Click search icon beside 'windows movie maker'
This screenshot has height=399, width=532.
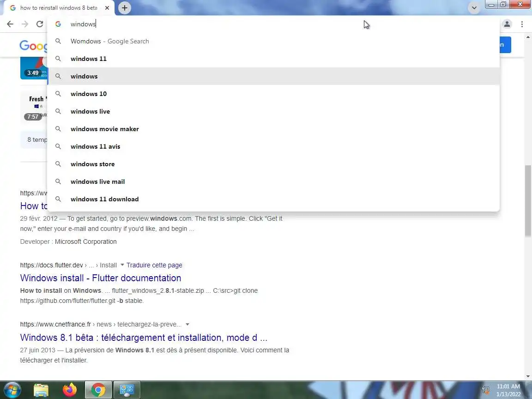tap(58, 129)
